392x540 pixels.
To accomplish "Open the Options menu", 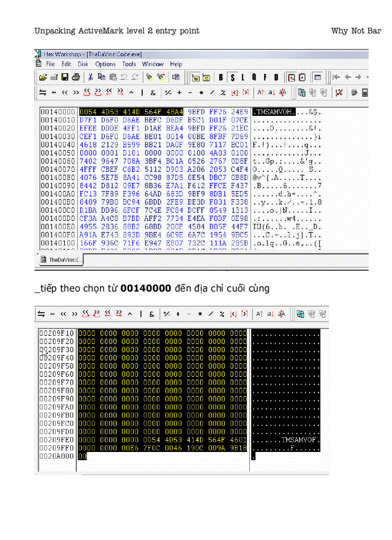I will click(x=105, y=64).
